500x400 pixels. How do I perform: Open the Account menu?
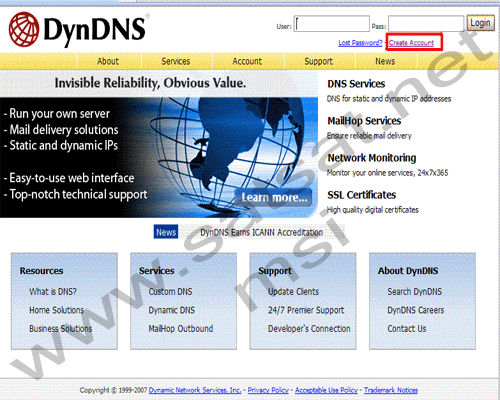[247, 61]
